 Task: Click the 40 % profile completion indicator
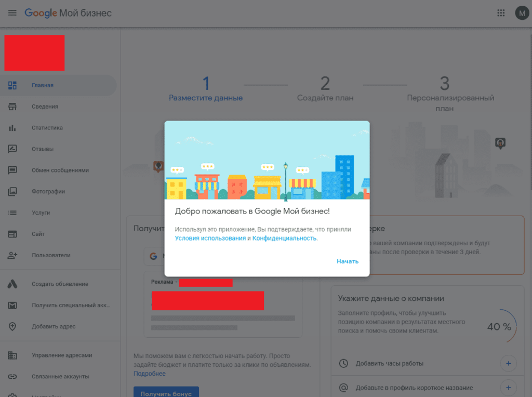point(499,327)
